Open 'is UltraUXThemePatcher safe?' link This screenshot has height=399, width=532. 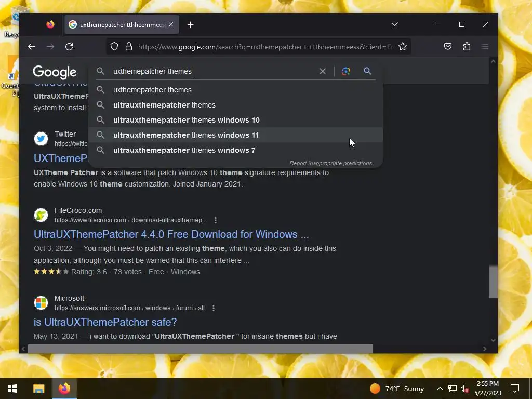pos(105,322)
